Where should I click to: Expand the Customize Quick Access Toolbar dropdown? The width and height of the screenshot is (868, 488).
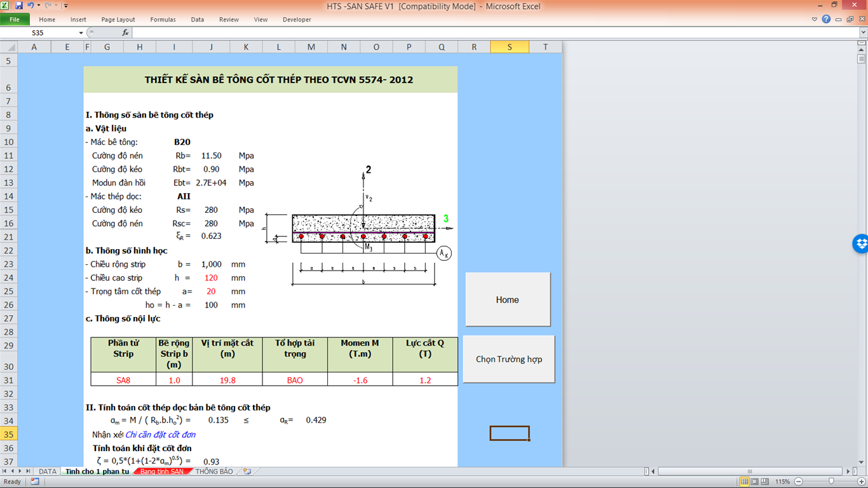(x=65, y=6)
